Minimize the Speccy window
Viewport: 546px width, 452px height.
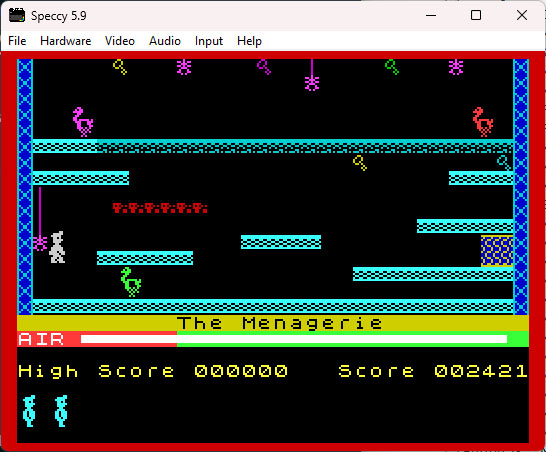click(x=431, y=15)
